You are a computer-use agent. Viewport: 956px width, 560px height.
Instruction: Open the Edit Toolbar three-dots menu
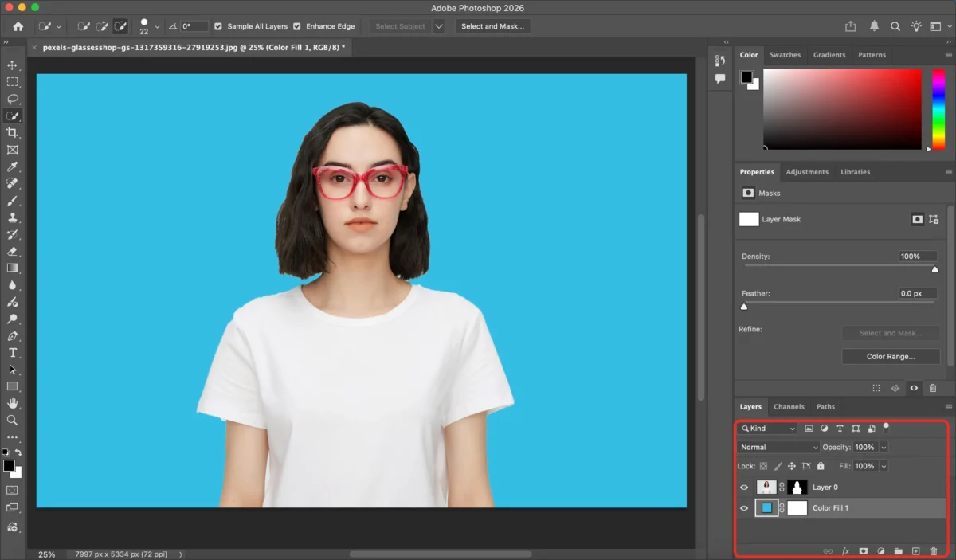point(12,437)
